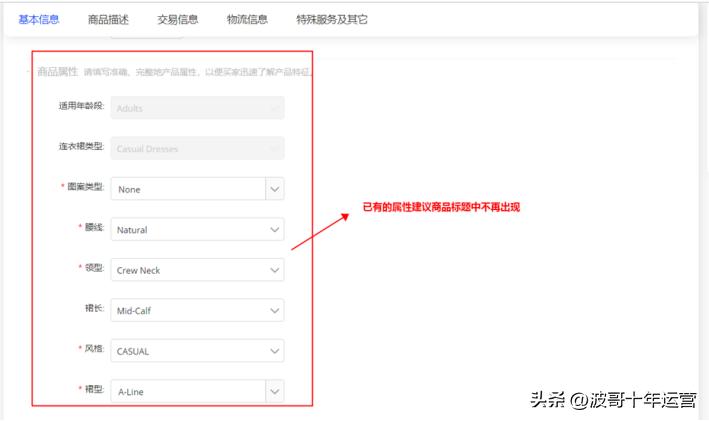The width and height of the screenshot is (709, 421).
Task: Open the 商品描述 tab
Action: pos(108,19)
